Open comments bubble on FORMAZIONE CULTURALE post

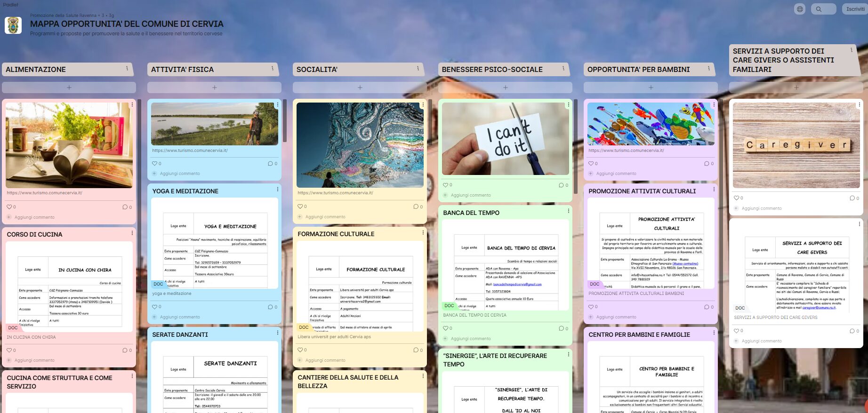416,350
